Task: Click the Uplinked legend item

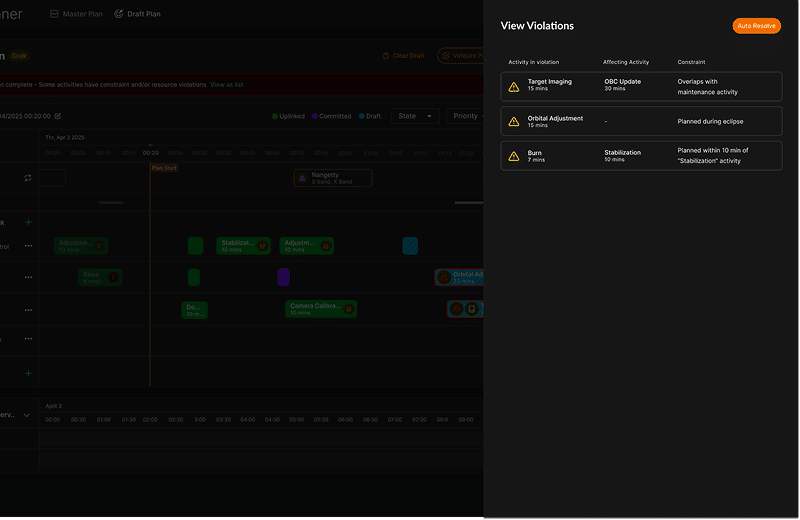Action: pyautogui.click(x=288, y=116)
